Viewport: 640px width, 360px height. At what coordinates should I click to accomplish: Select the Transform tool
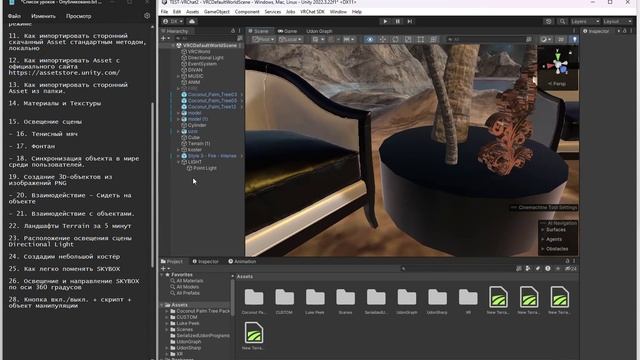[x=433, y=39]
